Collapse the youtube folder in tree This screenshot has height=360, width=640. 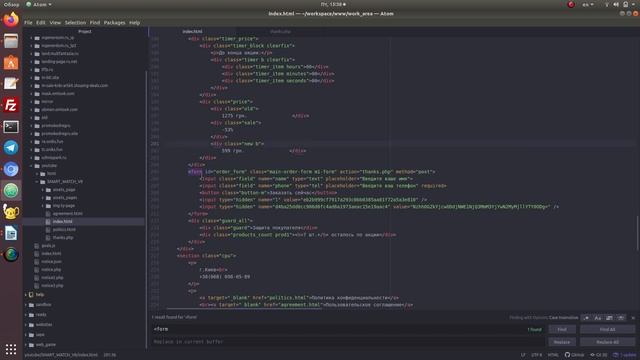[31, 166]
